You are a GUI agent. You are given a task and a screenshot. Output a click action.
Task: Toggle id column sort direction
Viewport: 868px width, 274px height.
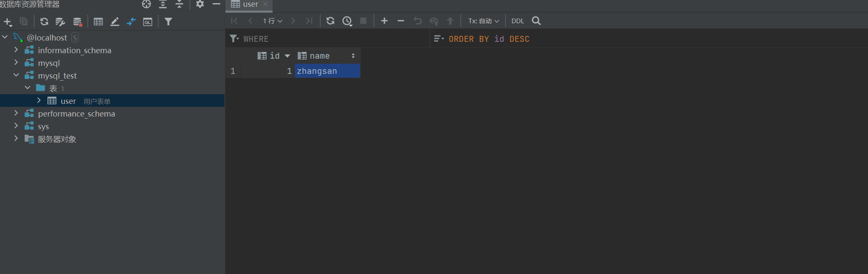287,56
